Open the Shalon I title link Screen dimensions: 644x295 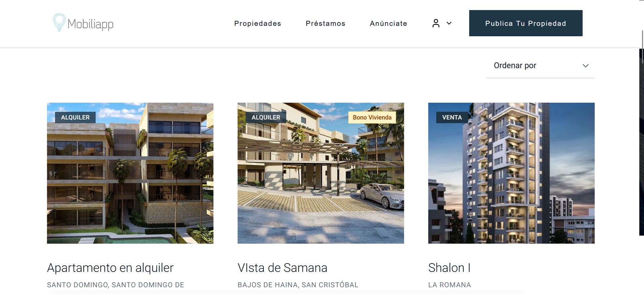[449, 268]
